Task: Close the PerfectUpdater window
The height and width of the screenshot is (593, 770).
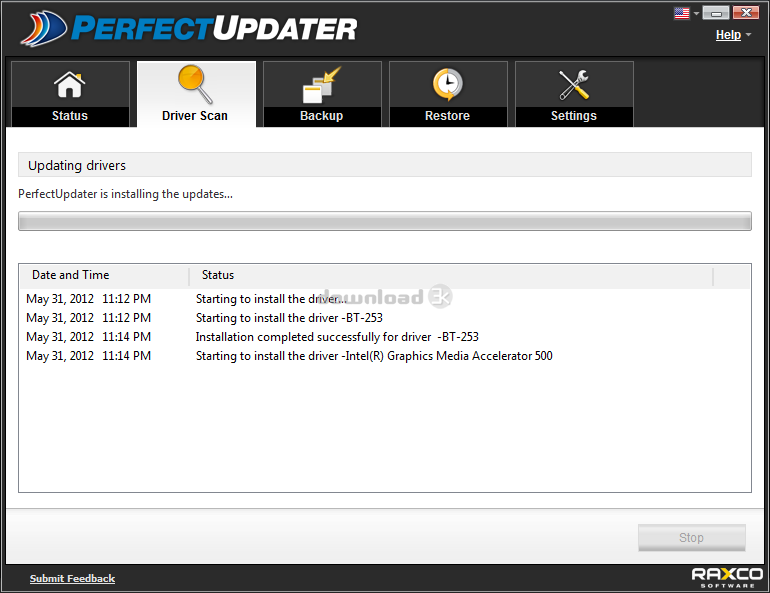Action: (x=746, y=13)
